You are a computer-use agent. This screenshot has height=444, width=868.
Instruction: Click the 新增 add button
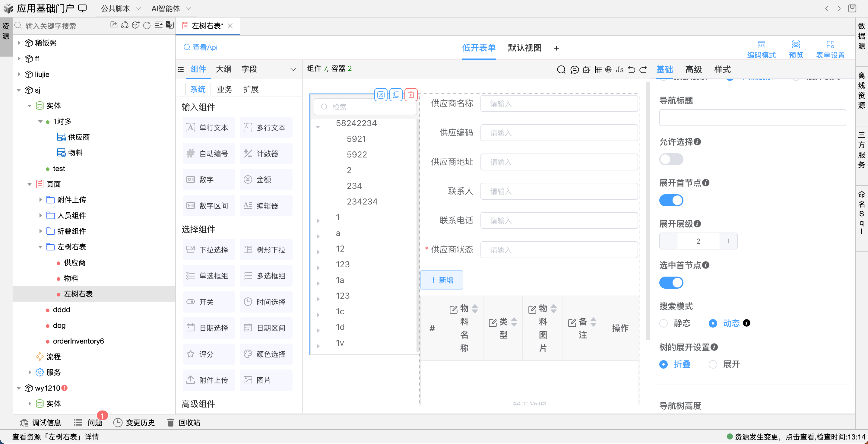[442, 280]
